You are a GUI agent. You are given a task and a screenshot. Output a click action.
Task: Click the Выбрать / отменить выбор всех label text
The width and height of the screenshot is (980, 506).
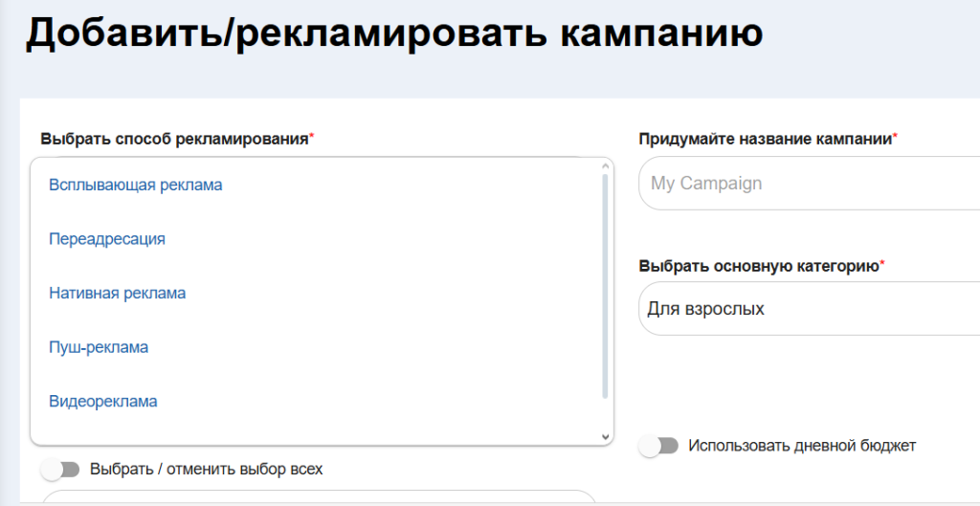click(x=206, y=470)
